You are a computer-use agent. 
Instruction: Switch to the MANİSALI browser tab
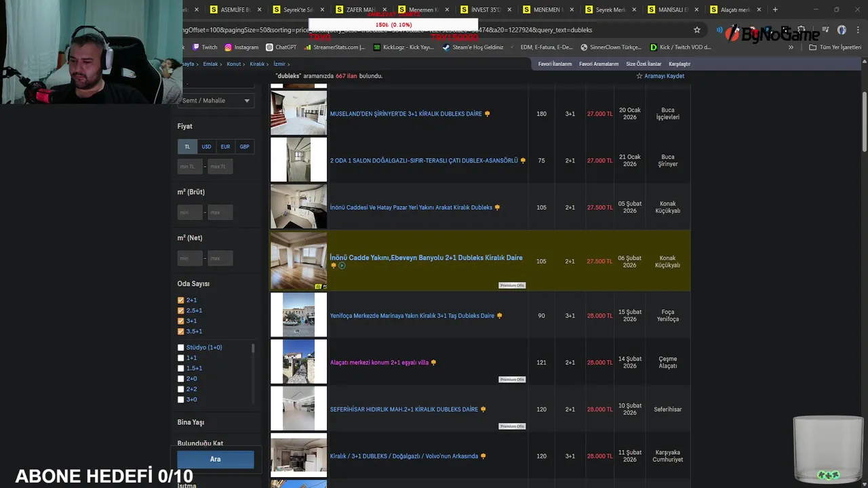[671, 9]
